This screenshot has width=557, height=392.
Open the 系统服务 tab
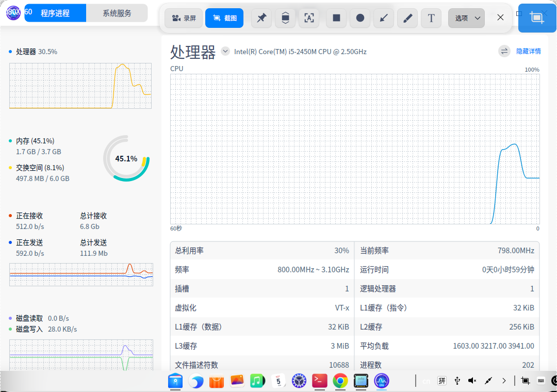(x=117, y=13)
